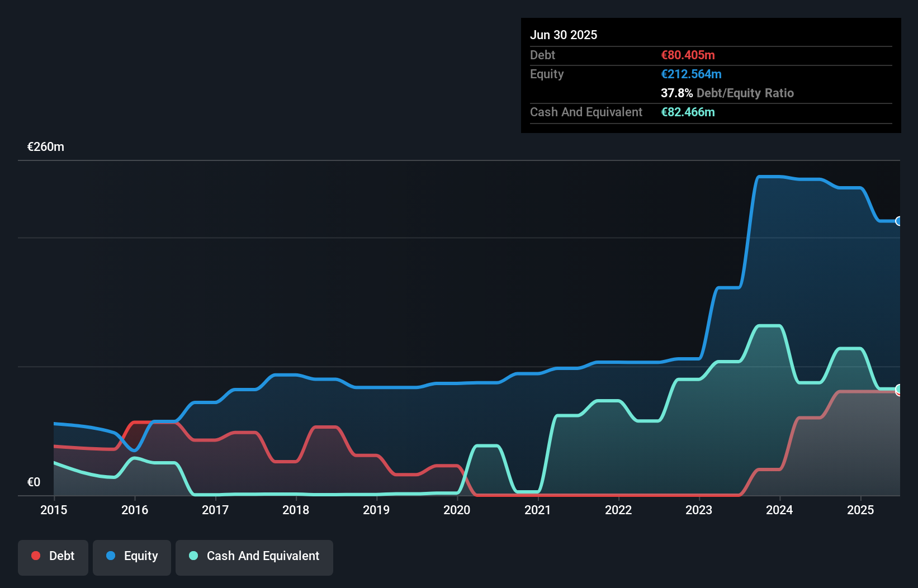The image size is (918, 588).
Task: Toggle the Cash And Equivalent legend button
Action: pyautogui.click(x=254, y=557)
